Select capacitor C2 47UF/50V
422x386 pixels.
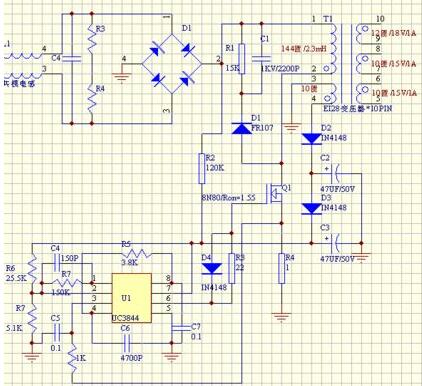tap(336, 173)
